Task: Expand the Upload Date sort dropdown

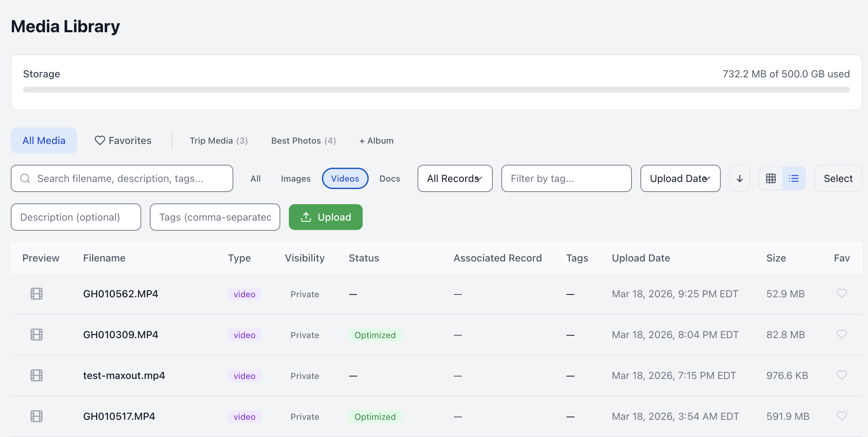Action: click(680, 178)
